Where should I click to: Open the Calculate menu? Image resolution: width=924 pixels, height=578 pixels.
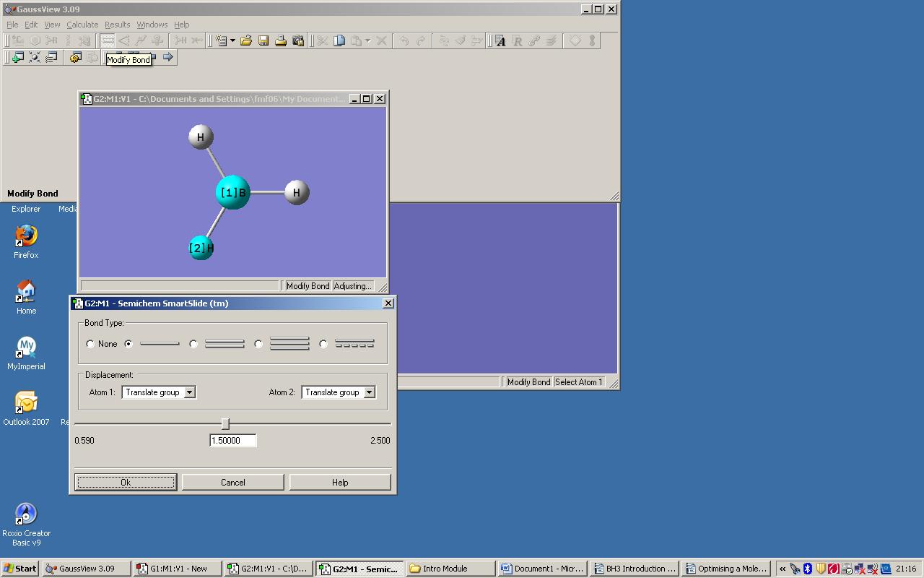click(82, 25)
